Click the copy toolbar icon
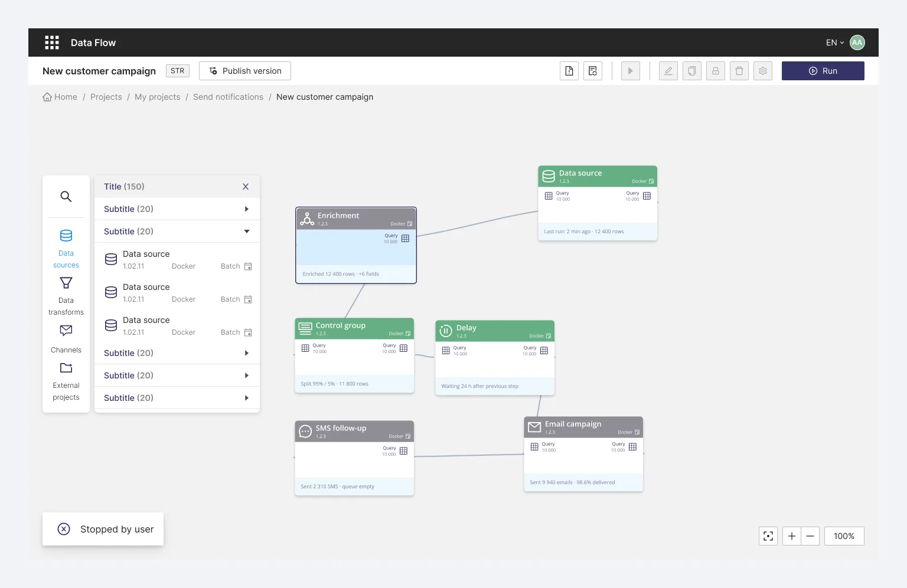This screenshot has width=907, height=588. click(692, 71)
